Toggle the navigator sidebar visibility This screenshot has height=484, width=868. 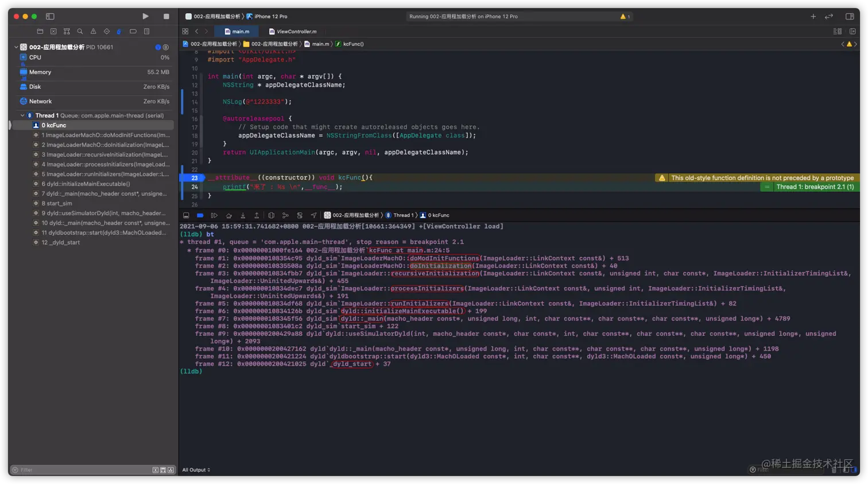pos(50,16)
